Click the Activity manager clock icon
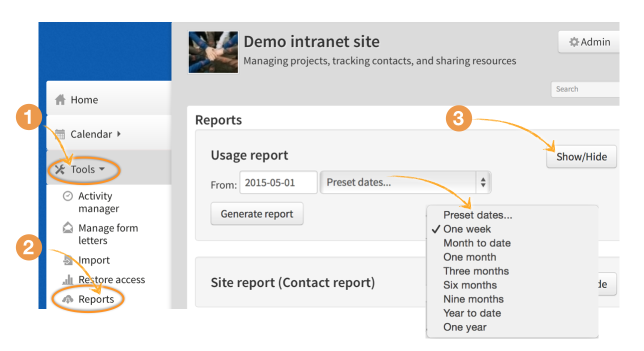The height and width of the screenshot is (351, 644). (x=67, y=196)
